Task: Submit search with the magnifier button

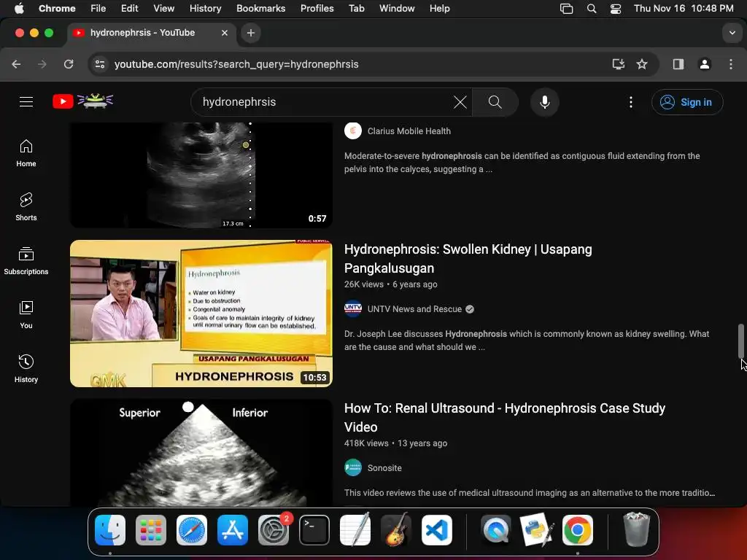Action: pos(495,102)
